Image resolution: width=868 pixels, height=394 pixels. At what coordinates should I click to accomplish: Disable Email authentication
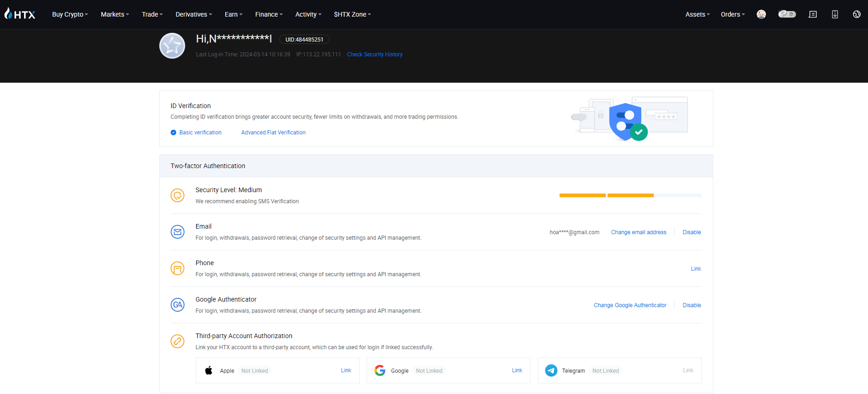click(x=692, y=232)
